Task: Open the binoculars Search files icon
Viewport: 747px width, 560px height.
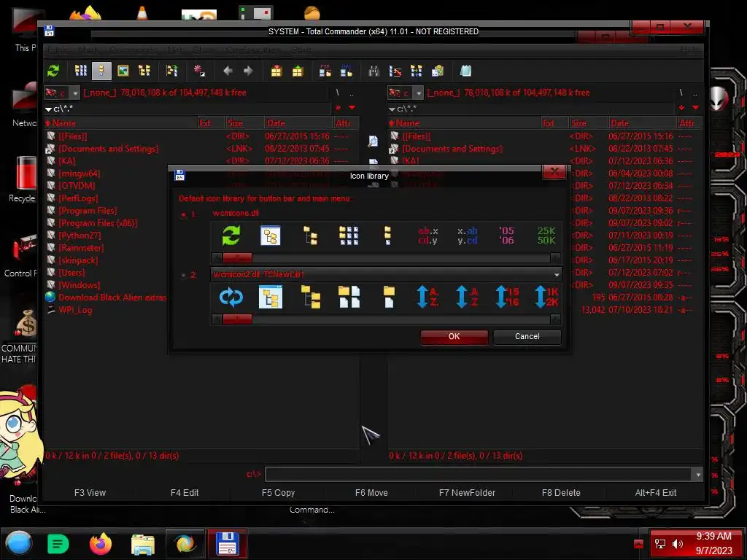Action: [374, 71]
